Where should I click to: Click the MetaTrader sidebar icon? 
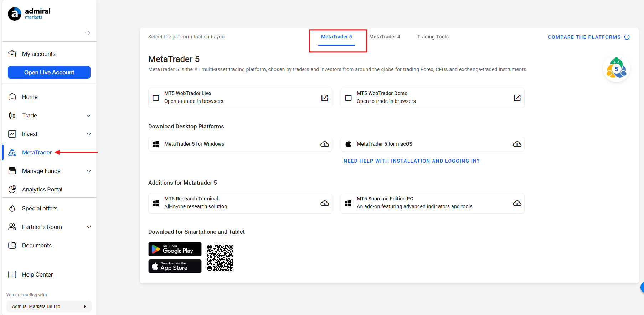click(12, 152)
